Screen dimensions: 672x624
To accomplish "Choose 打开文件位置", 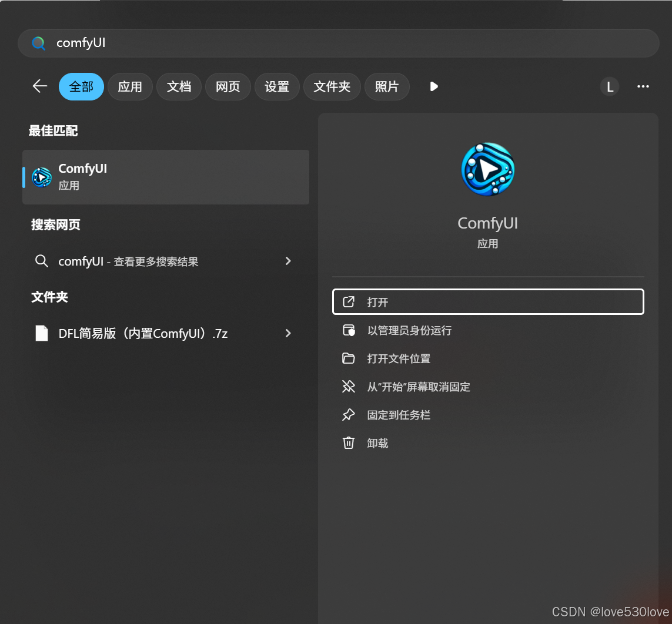I will click(488, 358).
